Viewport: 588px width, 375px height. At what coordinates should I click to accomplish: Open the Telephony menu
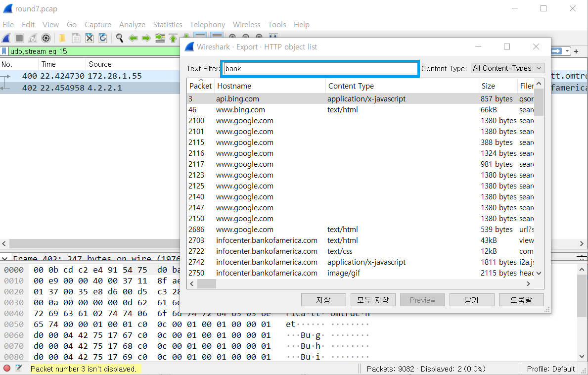tap(207, 25)
